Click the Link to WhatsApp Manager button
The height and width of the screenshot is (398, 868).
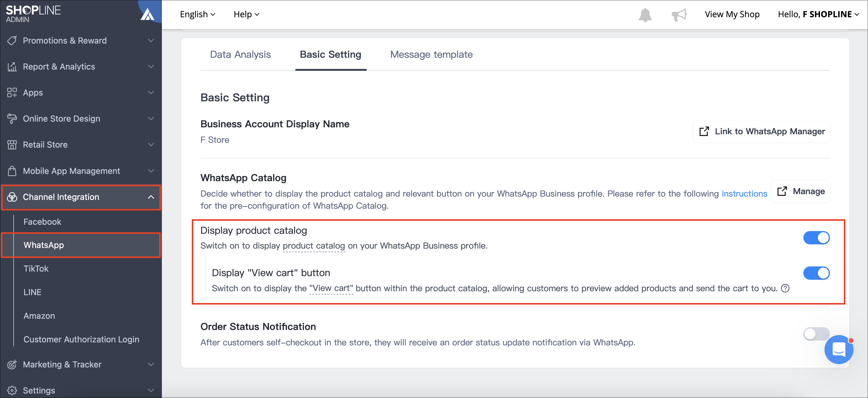[x=761, y=131]
